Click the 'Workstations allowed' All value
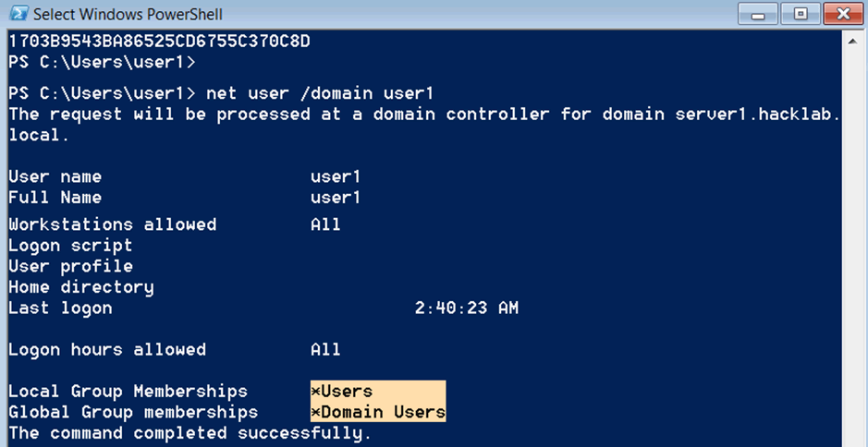The width and height of the screenshot is (868, 447). [x=325, y=224]
